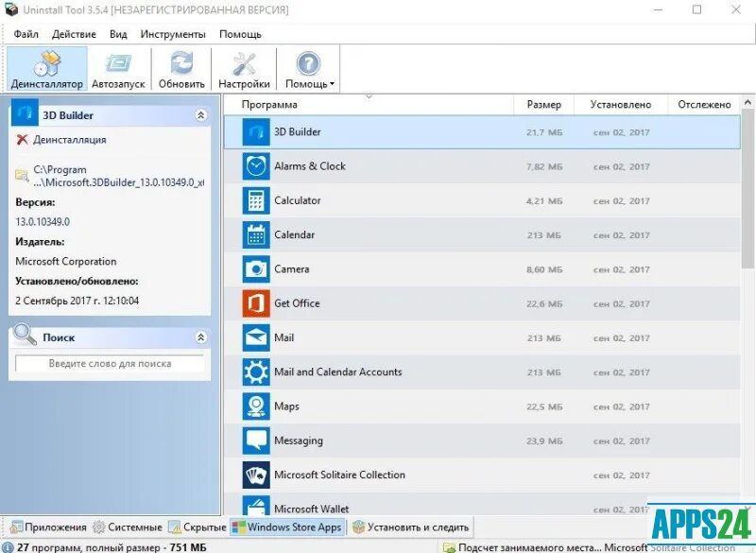Click the vertical scrollbar thumb of program list

click(747, 188)
